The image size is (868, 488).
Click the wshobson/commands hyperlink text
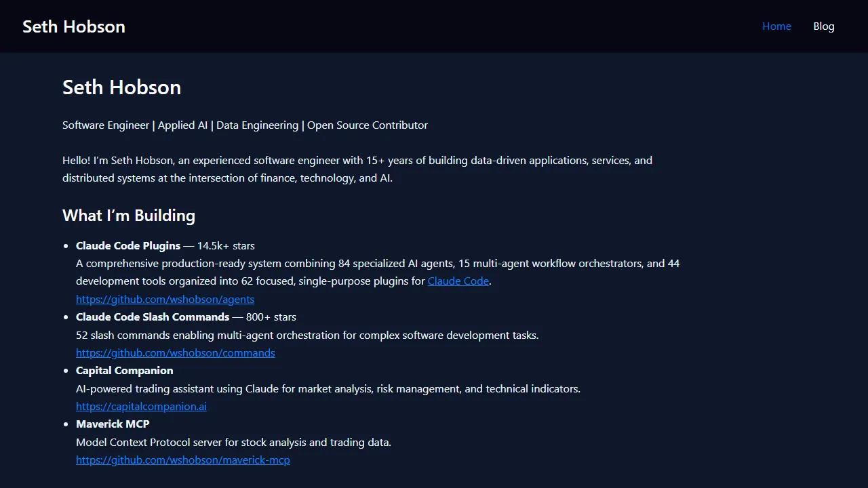point(175,352)
